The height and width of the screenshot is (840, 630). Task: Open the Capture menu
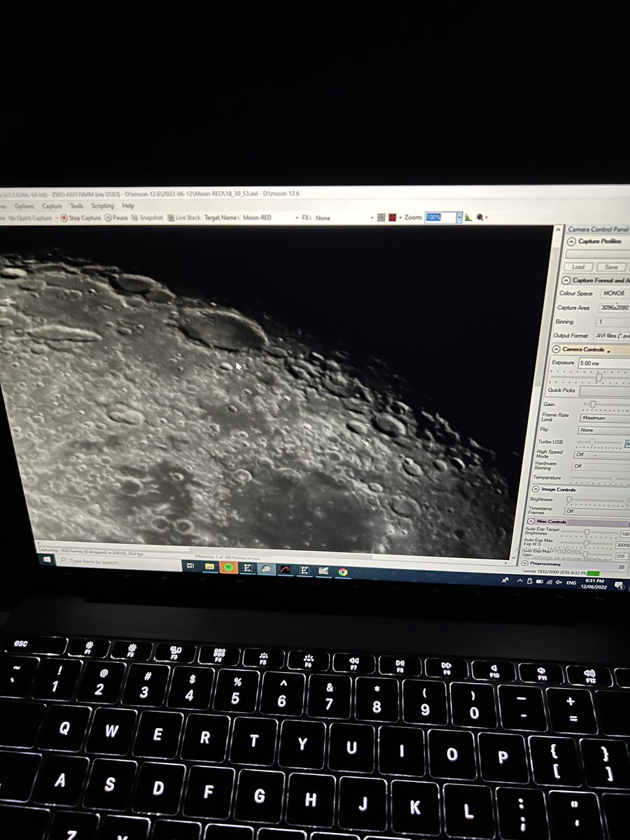52,206
